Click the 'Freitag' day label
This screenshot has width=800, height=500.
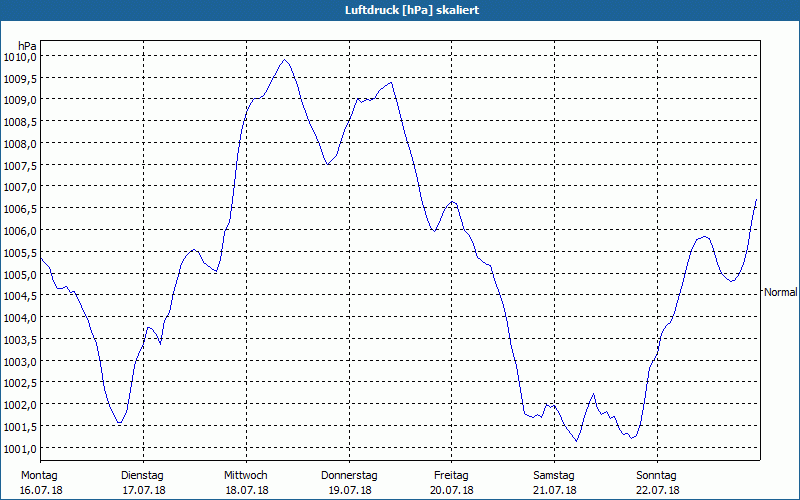(x=451, y=475)
